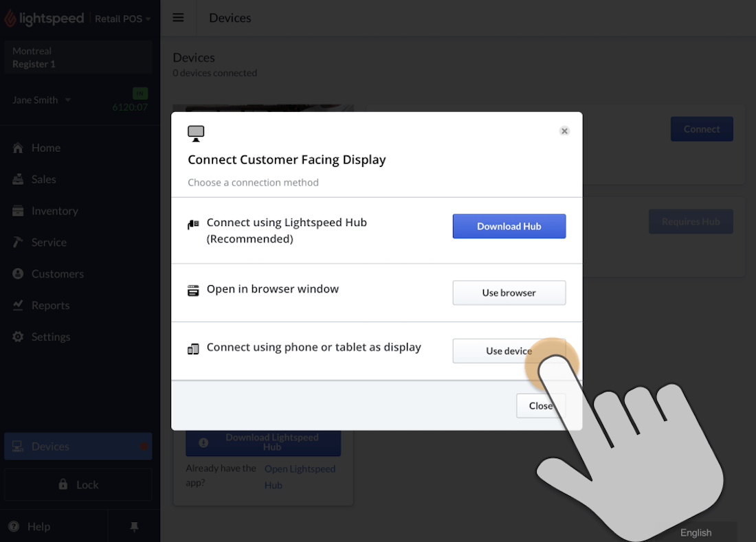This screenshot has height=542, width=756.
Task: Click the Use browser button
Action: pos(509,293)
